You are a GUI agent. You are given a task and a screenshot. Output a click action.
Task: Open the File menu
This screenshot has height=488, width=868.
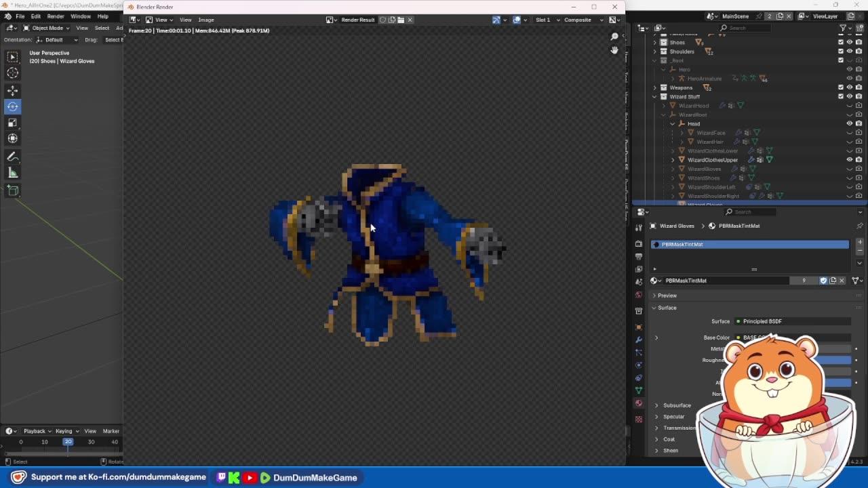coord(20,16)
